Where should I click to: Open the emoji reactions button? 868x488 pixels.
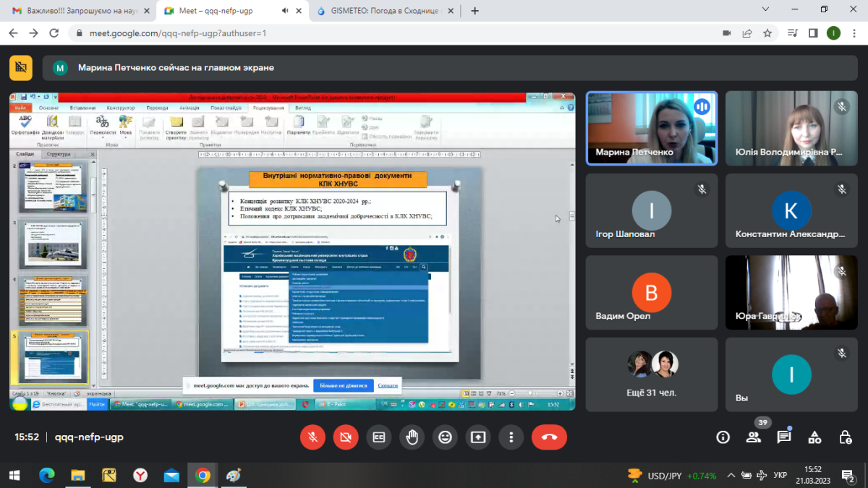tap(445, 437)
